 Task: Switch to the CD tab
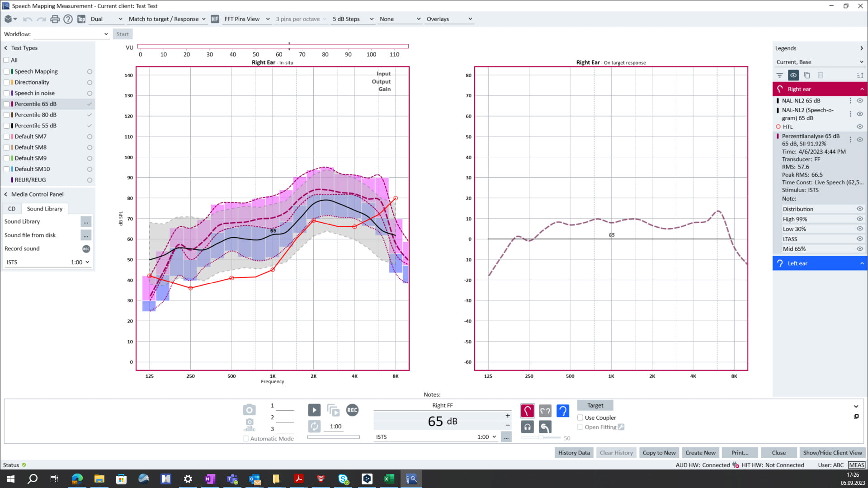pos(12,209)
